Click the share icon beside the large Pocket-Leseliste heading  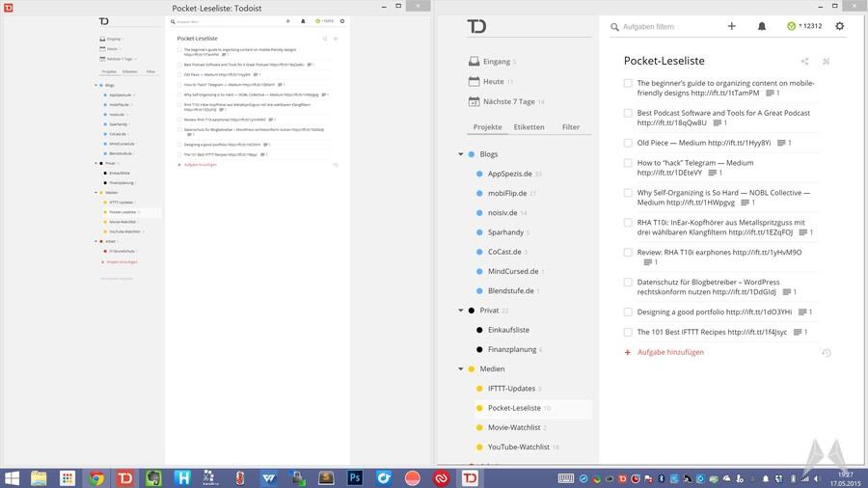(804, 61)
